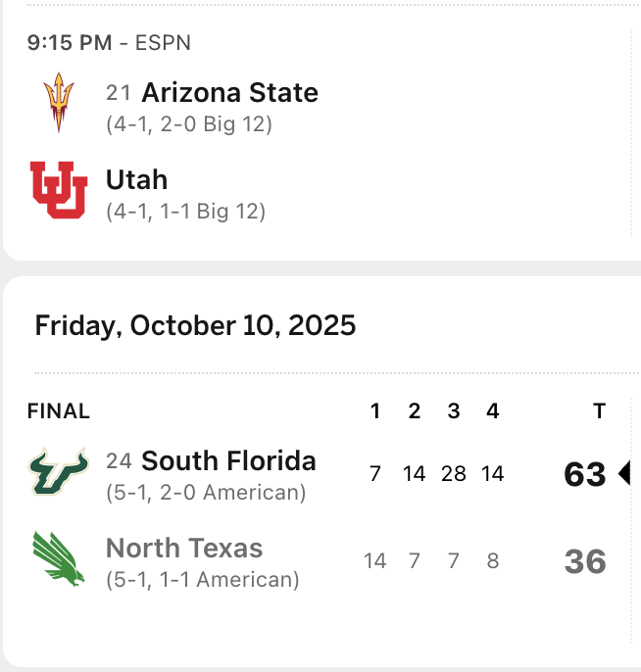Click the winner arrow beside score 63
Viewport: 641px width, 672px height.
(x=624, y=474)
